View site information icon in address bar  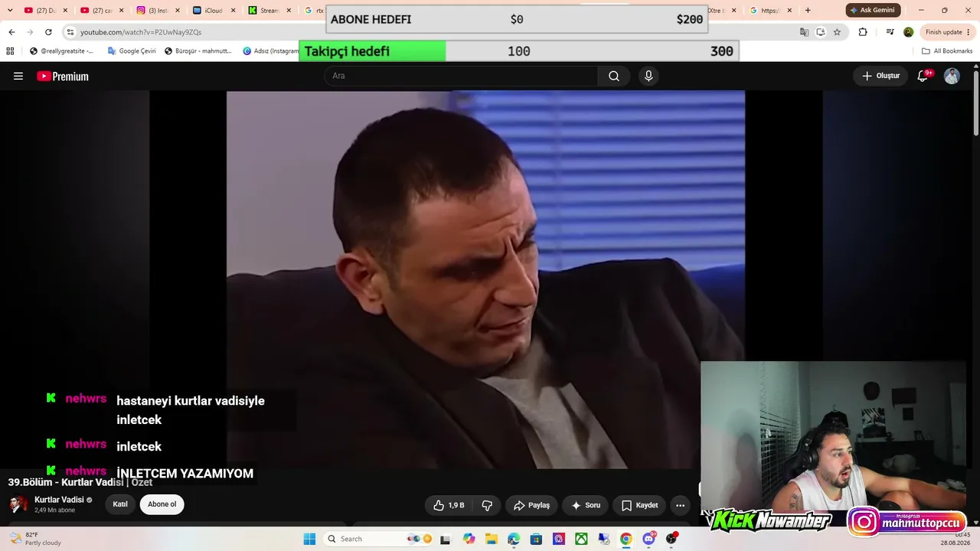tap(70, 32)
